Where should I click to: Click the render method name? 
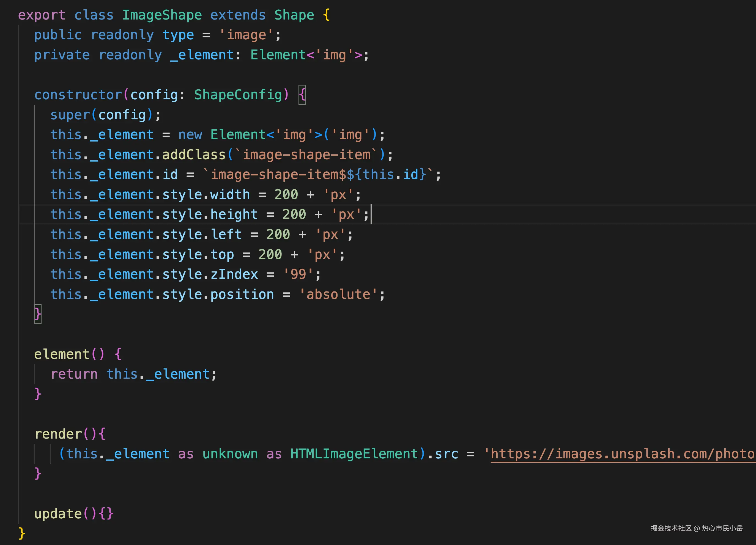[x=58, y=434]
